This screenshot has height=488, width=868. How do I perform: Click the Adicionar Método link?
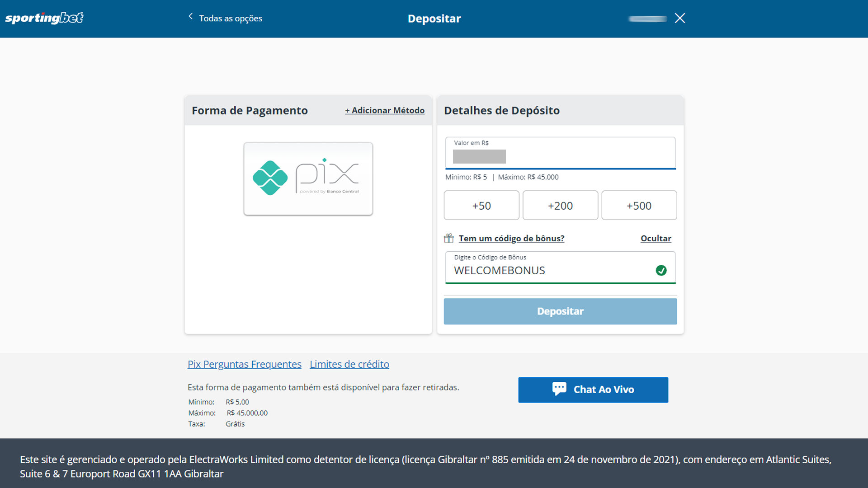385,110
